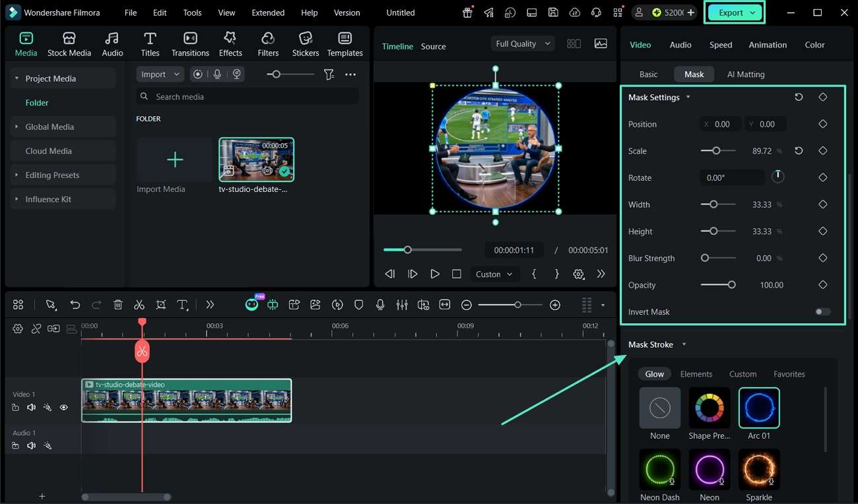The image size is (858, 504).
Task: Toggle the Invert Mask switch
Action: click(x=822, y=312)
